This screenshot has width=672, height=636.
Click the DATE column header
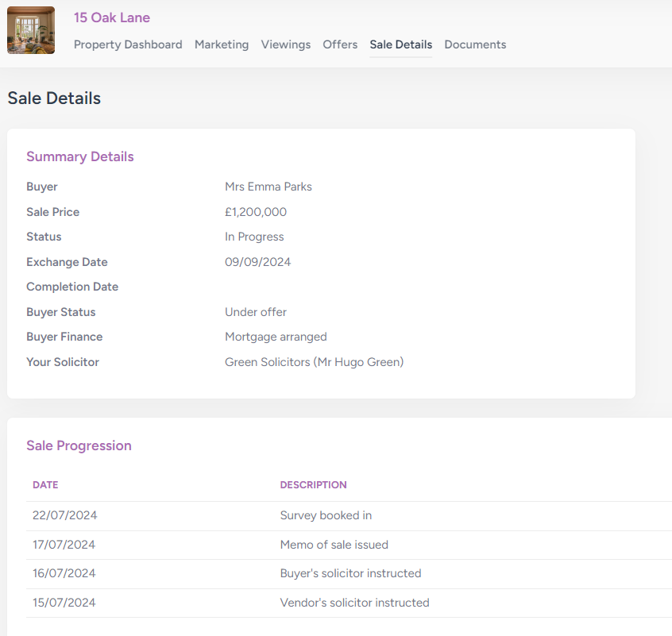coord(45,484)
